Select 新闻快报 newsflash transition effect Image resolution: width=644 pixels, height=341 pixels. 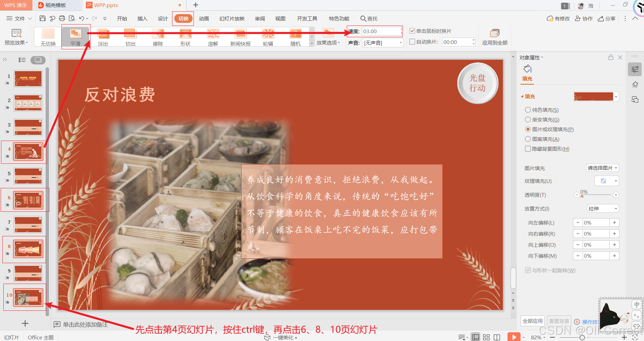tap(240, 37)
